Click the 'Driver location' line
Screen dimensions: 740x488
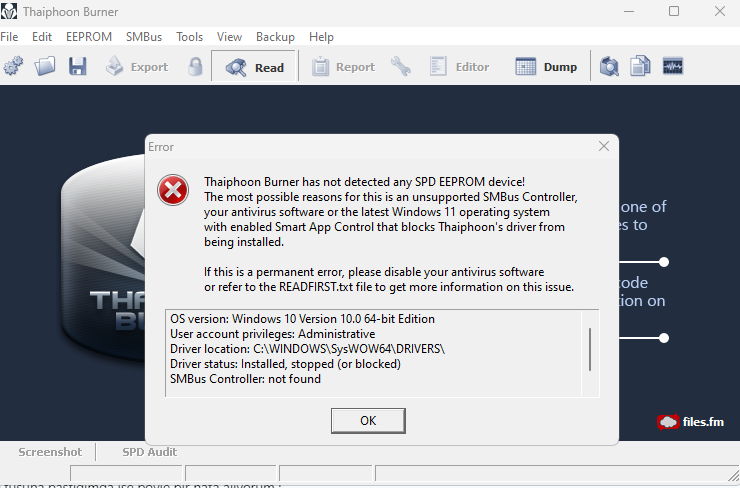coord(307,349)
